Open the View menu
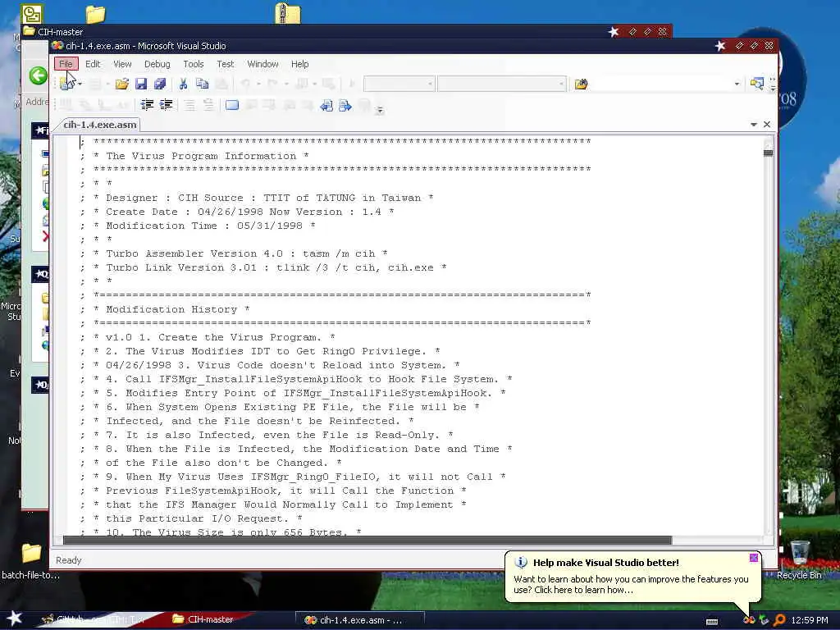The image size is (840, 630). (x=122, y=64)
